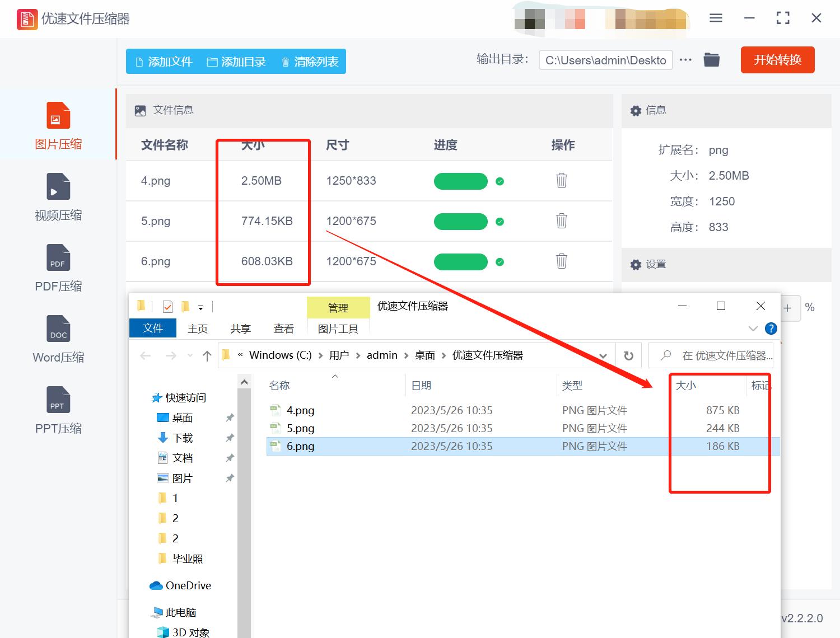Image resolution: width=840 pixels, height=638 pixels.
Task: Click the hamburger menu in the title bar
Action: pyautogui.click(x=715, y=18)
